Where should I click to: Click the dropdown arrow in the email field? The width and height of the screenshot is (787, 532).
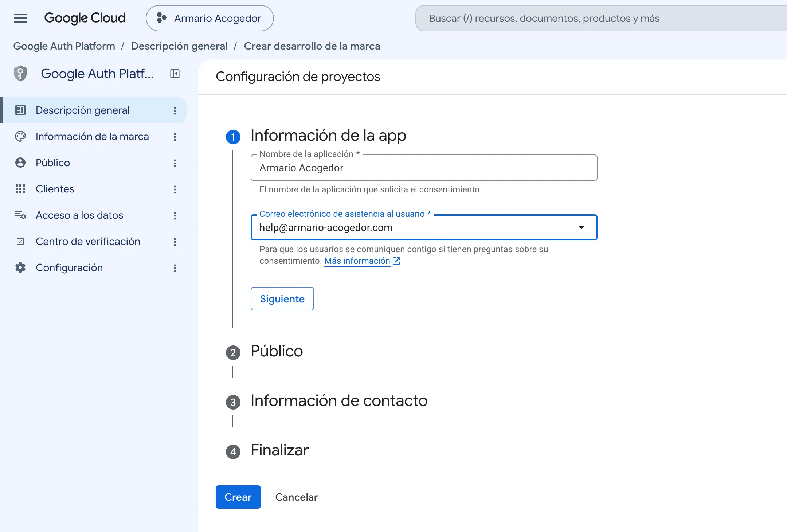tap(582, 227)
